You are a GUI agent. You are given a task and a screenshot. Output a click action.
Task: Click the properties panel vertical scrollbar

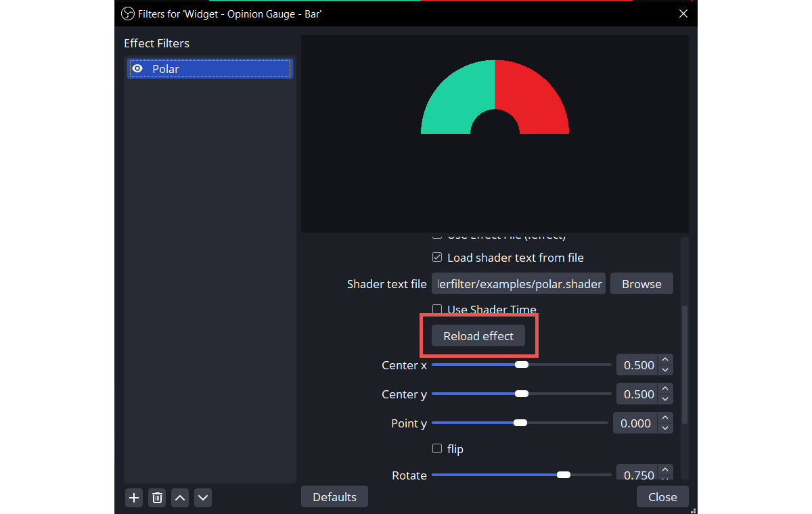pos(684,365)
